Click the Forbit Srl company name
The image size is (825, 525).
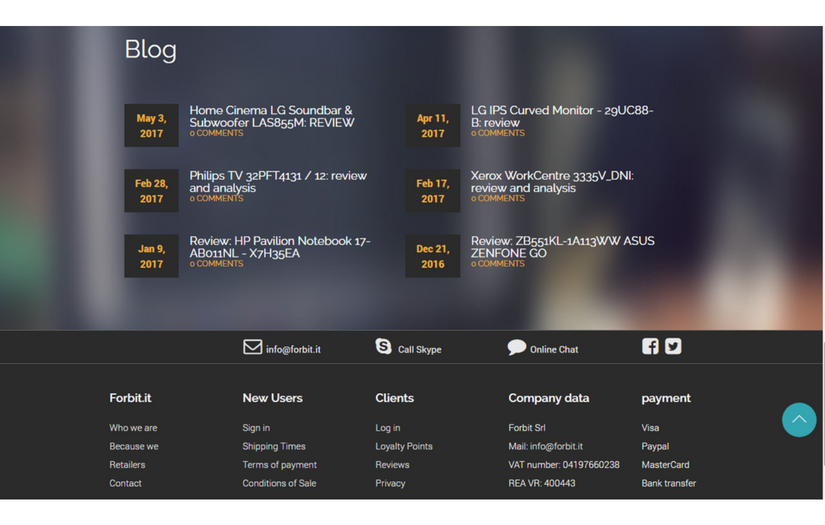[527, 428]
